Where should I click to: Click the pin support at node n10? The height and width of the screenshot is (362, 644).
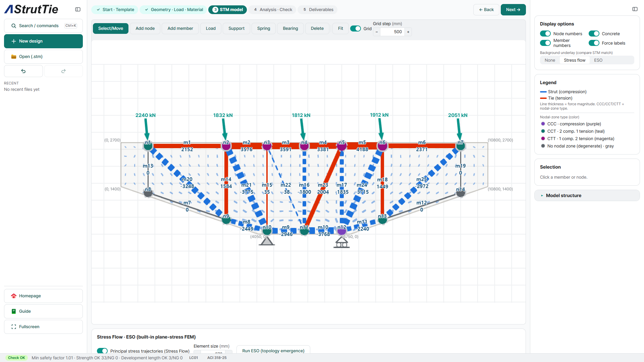point(267,241)
